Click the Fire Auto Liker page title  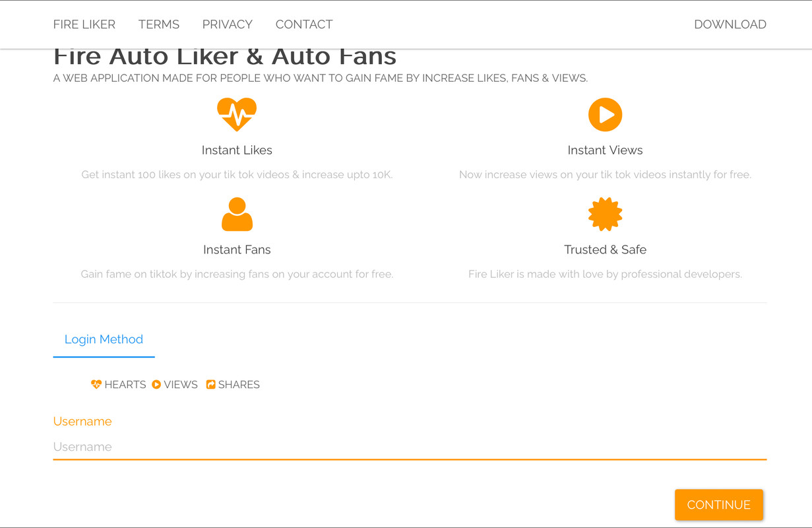pos(225,57)
